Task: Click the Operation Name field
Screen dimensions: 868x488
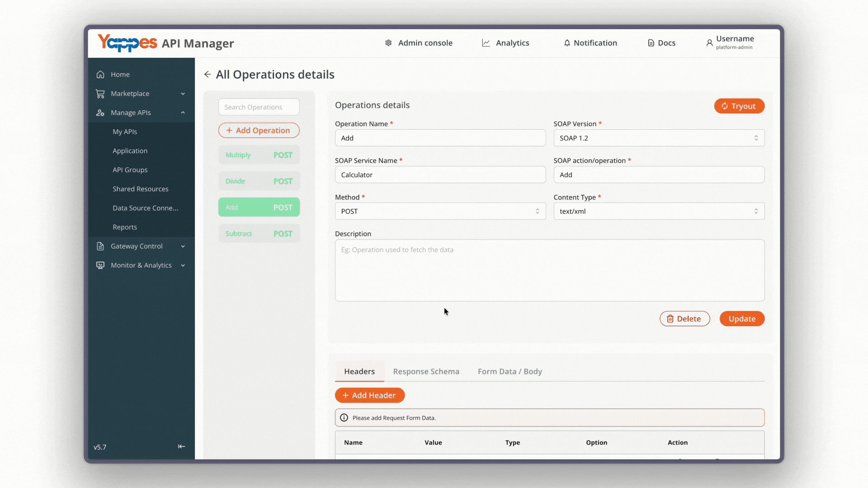Action: tap(440, 138)
